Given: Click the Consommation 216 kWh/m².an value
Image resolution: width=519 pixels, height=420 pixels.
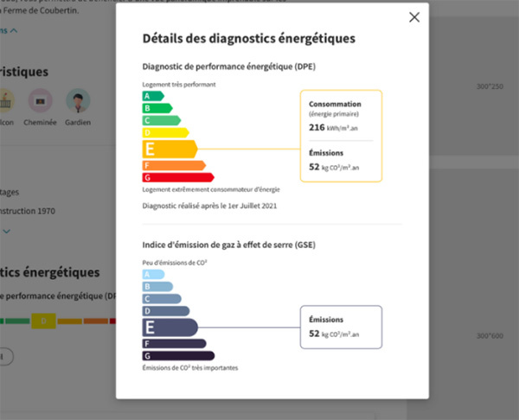Looking at the screenshot, I should click(329, 127).
